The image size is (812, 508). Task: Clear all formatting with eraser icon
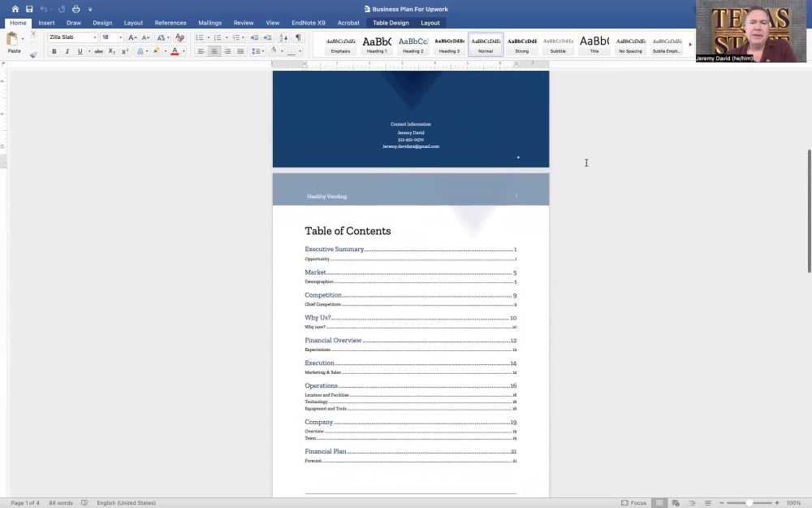coord(179,37)
